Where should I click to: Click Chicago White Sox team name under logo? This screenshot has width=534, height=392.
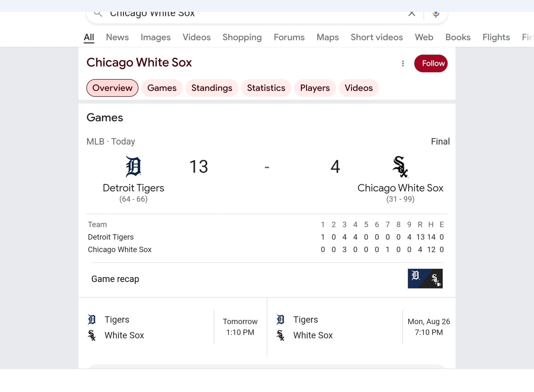tap(400, 188)
